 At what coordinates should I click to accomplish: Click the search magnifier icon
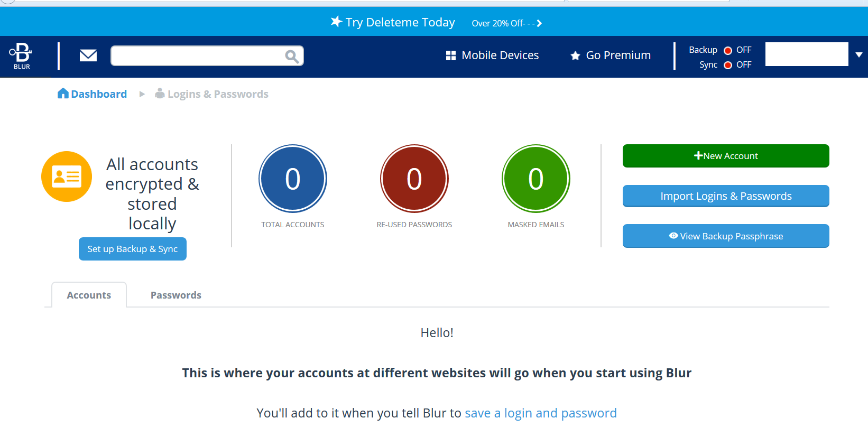pos(291,56)
